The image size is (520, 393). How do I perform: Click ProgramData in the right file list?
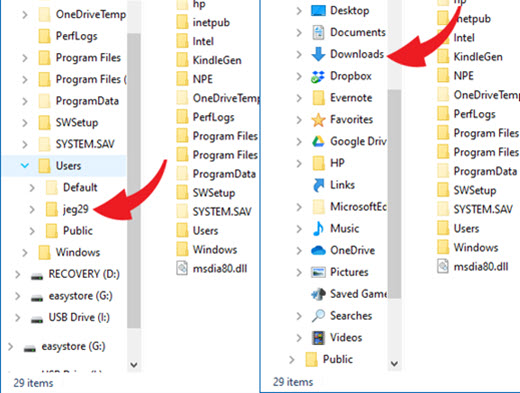click(x=485, y=171)
